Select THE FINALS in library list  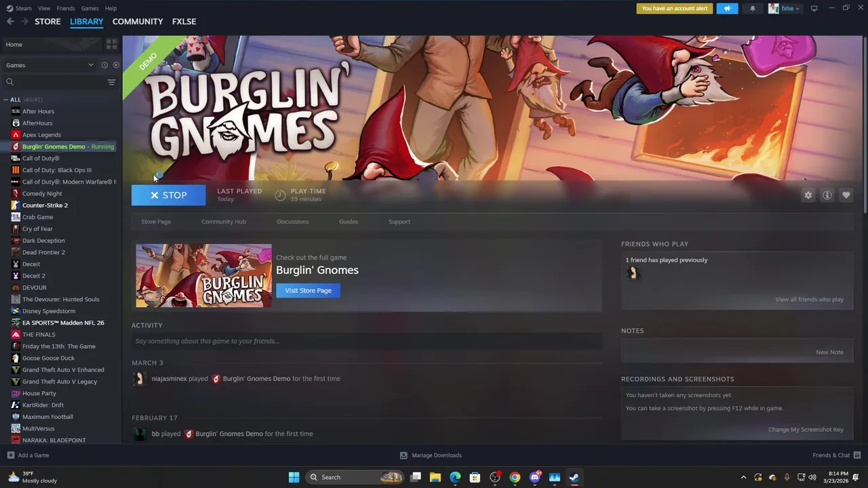click(x=39, y=335)
